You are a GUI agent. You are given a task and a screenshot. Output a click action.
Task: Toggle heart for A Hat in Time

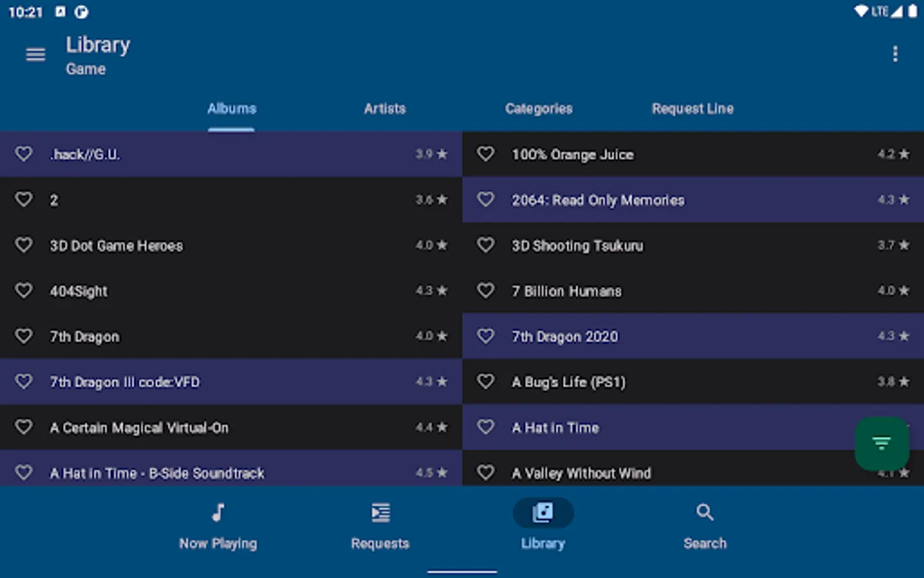click(x=486, y=427)
